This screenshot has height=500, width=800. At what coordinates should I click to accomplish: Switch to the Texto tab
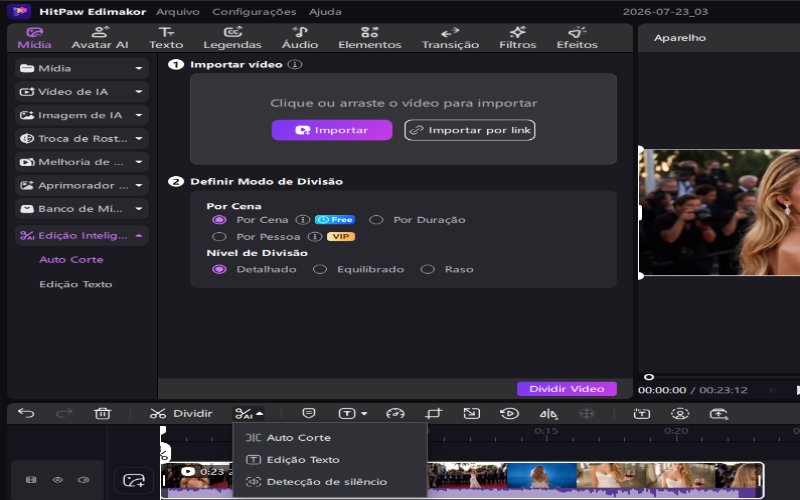[166, 38]
